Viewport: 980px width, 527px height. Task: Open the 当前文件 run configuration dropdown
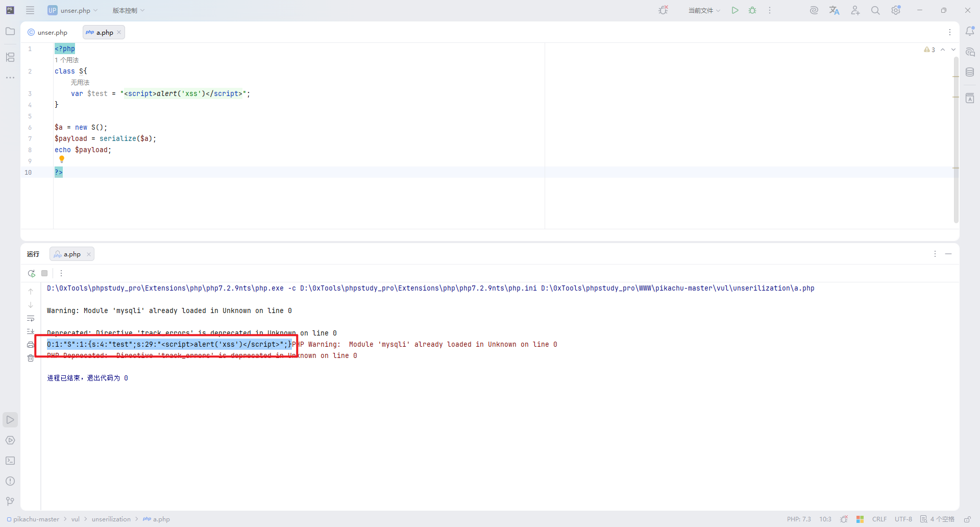pyautogui.click(x=704, y=10)
